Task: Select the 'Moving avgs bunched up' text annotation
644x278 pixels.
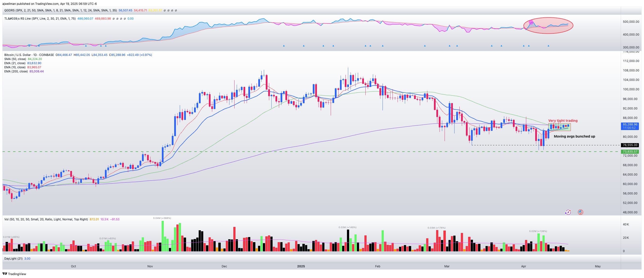Action: (x=574, y=136)
